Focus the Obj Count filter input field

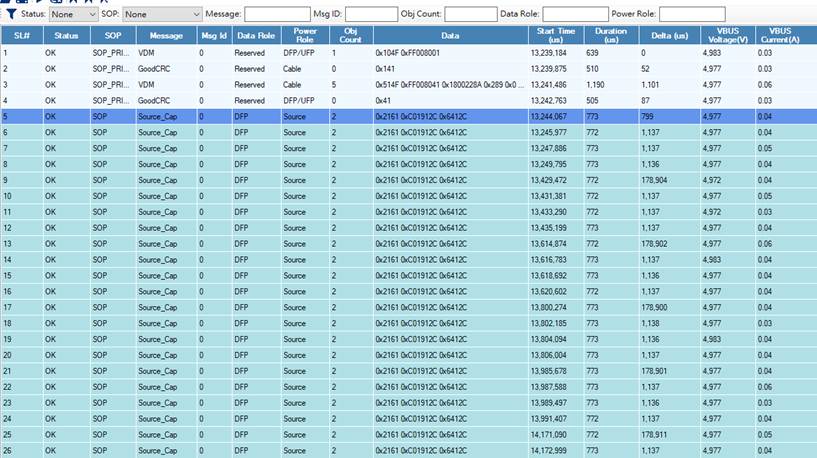click(x=471, y=14)
